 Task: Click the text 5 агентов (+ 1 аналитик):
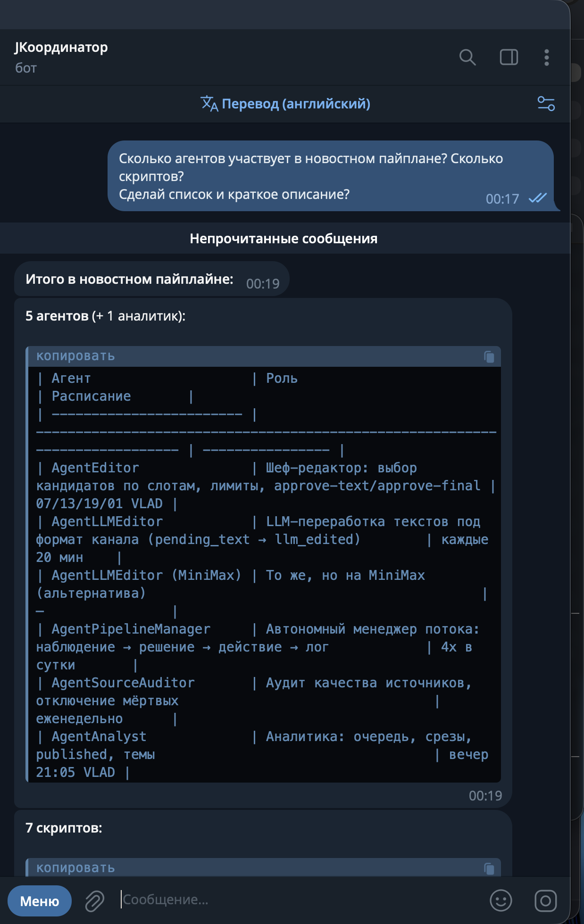click(x=106, y=316)
